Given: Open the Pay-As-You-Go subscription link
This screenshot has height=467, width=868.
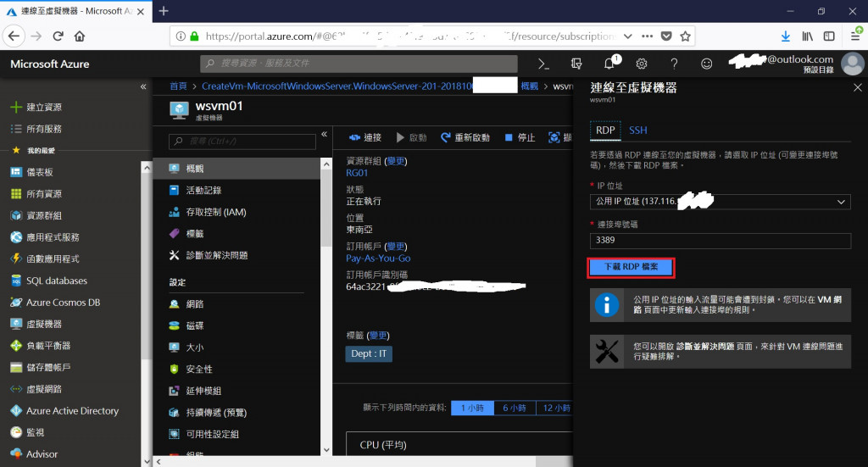Looking at the screenshot, I should [x=378, y=259].
